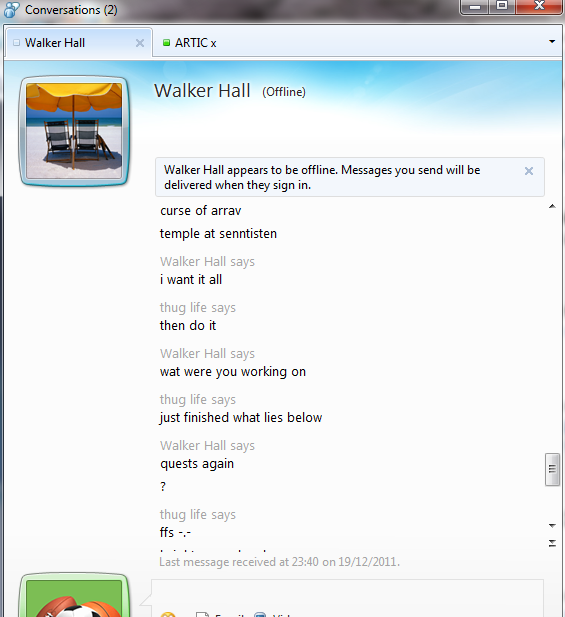565x617 pixels.
Task: Click the collapse arrow below the chat scrollbar
Action: 552,543
